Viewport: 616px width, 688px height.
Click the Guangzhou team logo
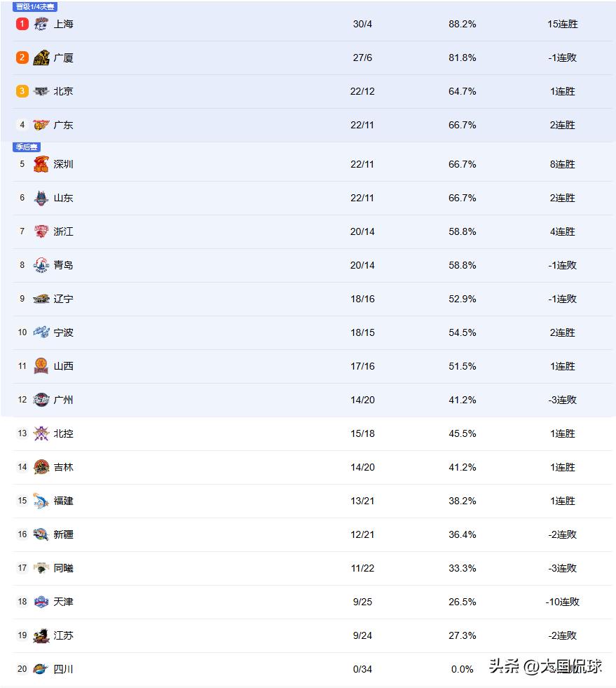41,400
